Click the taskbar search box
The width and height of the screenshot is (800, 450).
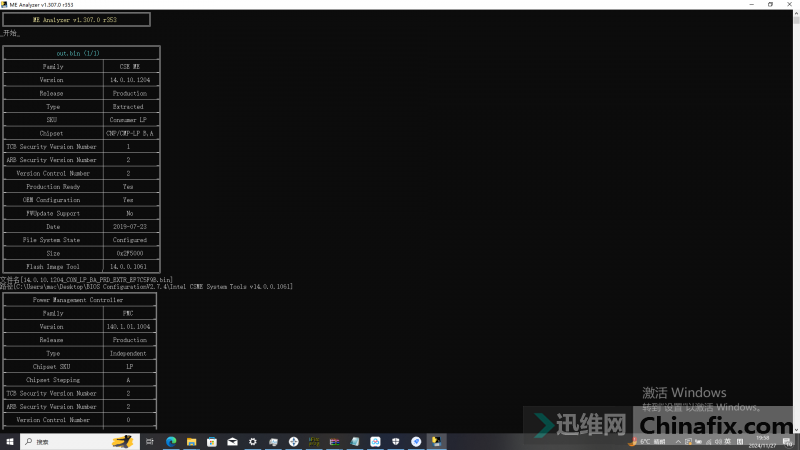(x=80, y=442)
